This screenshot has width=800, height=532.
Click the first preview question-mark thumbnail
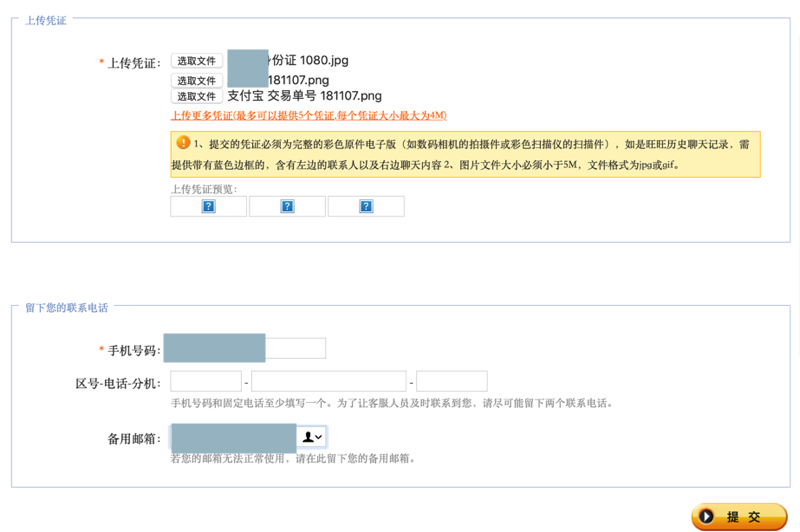click(208, 207)
